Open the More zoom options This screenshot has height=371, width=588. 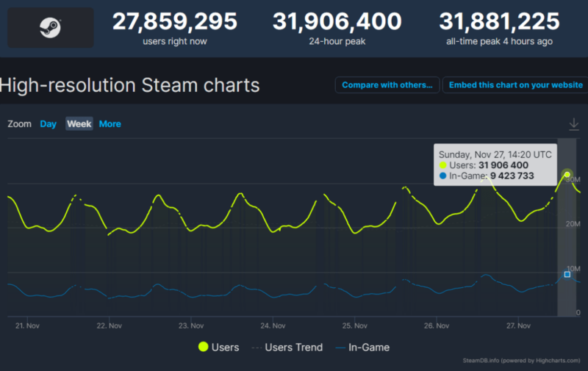110,124
